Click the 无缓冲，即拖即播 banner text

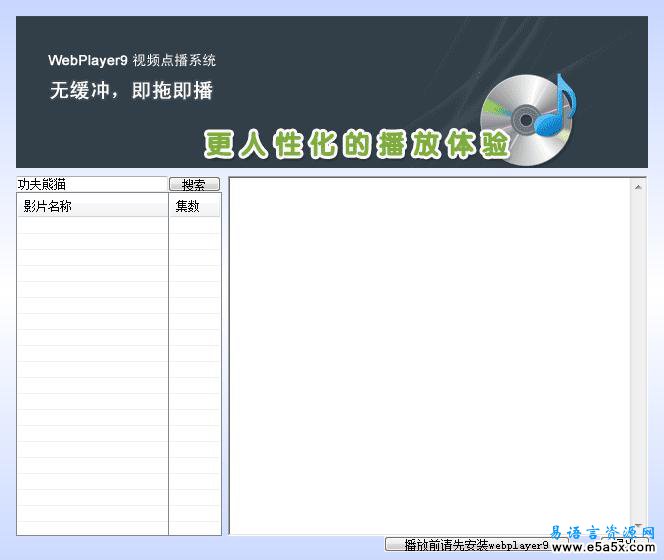pyautogui.click(x=131, y=91)
